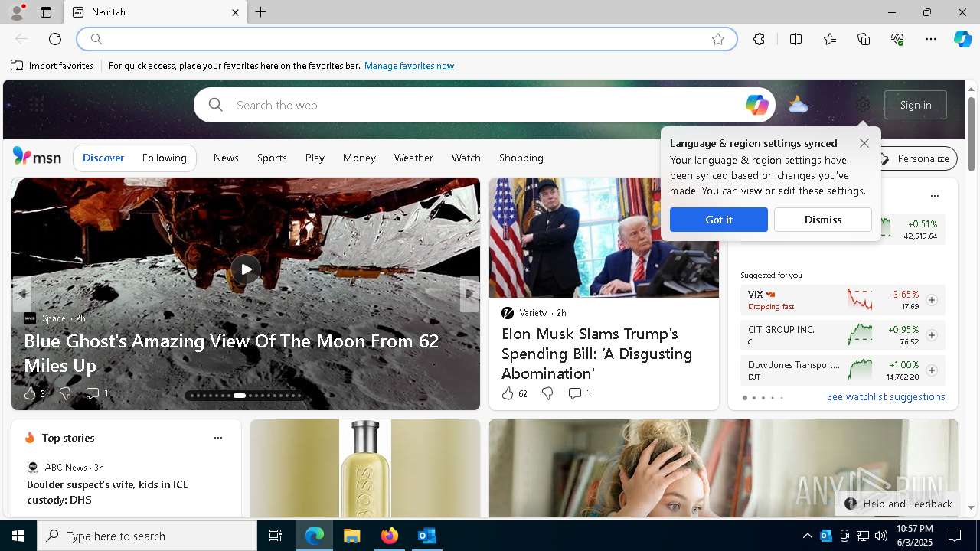Add CITIGROUP INC. to watchlist
Screen dimensions: 980x551
(932, 335)
